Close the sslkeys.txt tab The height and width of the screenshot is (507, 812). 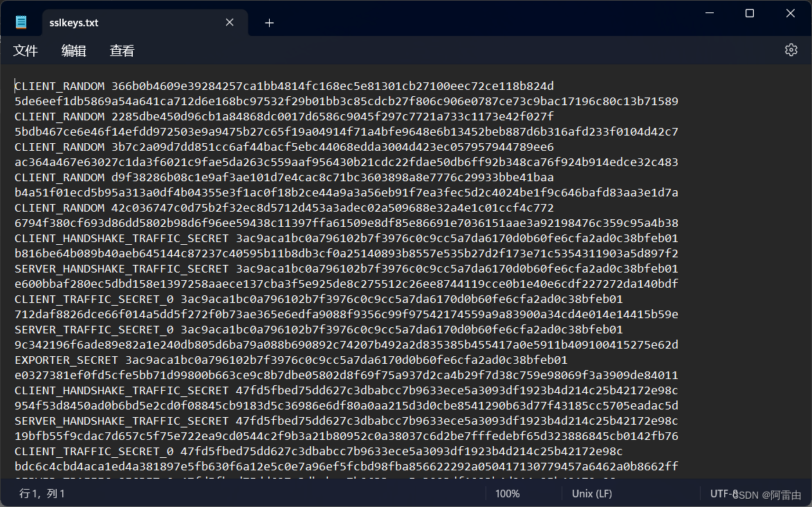230,22
